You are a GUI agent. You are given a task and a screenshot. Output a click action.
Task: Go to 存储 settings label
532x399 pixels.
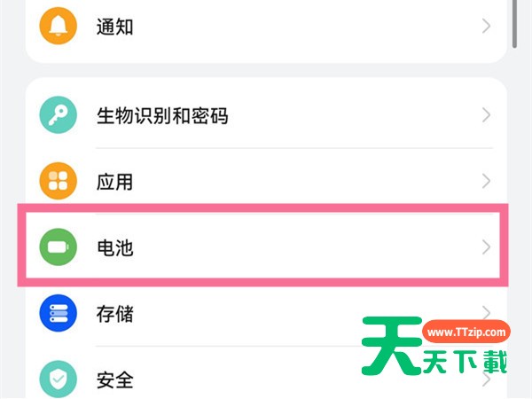(x=115, y=313)
